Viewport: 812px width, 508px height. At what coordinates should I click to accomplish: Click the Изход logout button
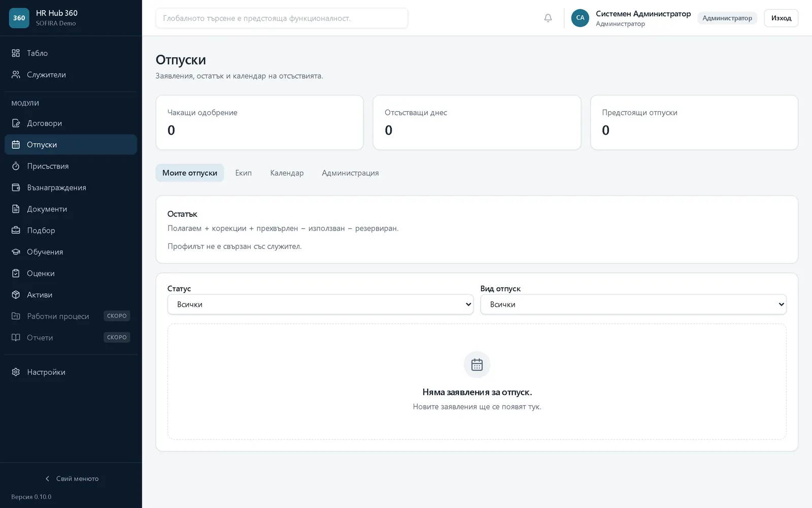pos(781,18)
